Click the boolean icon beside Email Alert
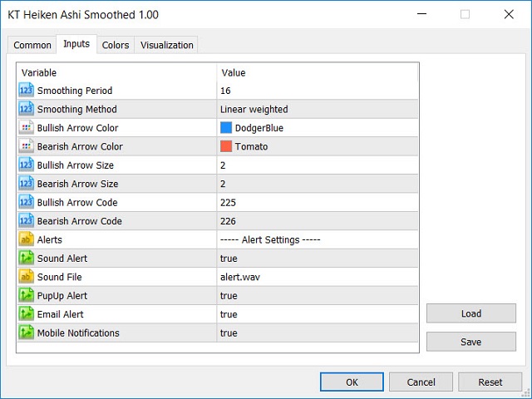 coord(26,315)
